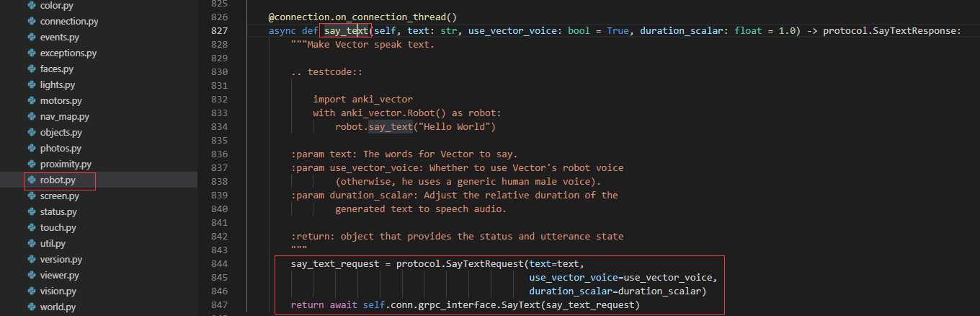
Task: Place cursor on say_text function name
Action: click(347, 30)
